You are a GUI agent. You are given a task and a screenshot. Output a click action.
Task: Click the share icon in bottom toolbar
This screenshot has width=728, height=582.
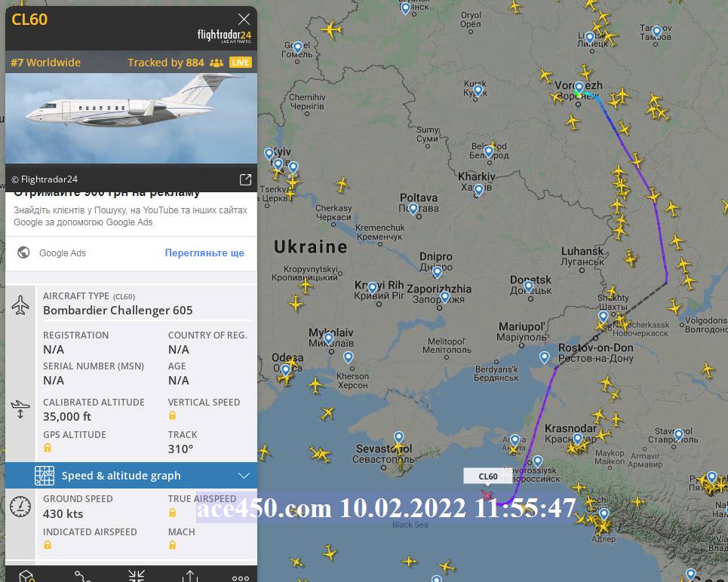[190, 576]
